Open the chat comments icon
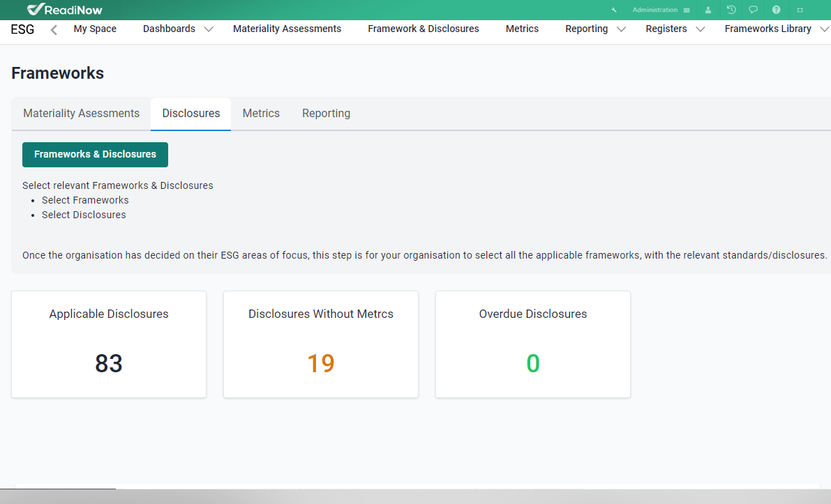This screenshot has width=831, height=504. tap(753, 10)
